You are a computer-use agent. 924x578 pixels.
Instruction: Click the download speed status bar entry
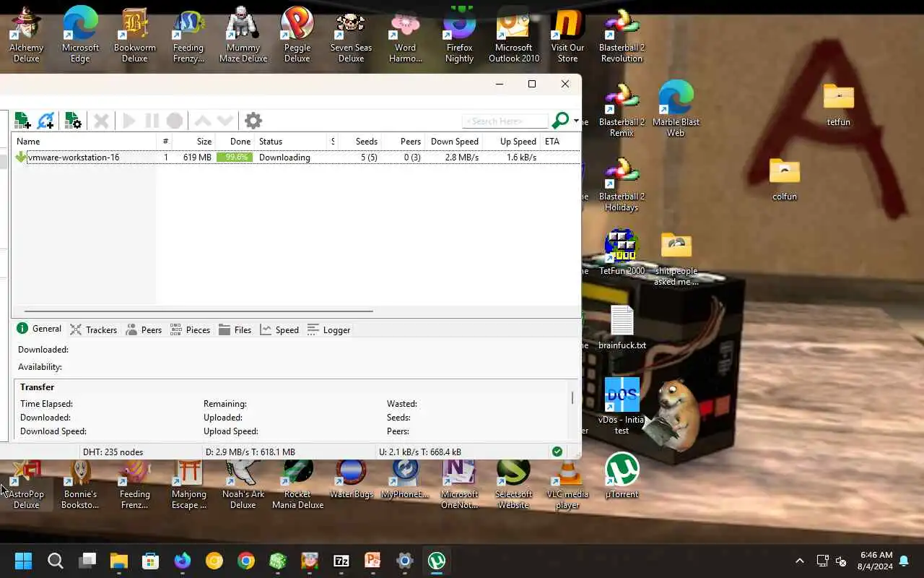[x=250, y=452]
